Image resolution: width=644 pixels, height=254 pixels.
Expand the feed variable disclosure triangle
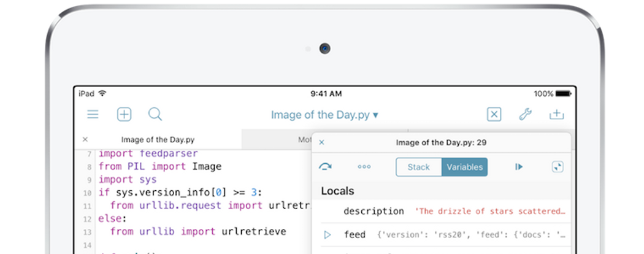coord(328,234)
